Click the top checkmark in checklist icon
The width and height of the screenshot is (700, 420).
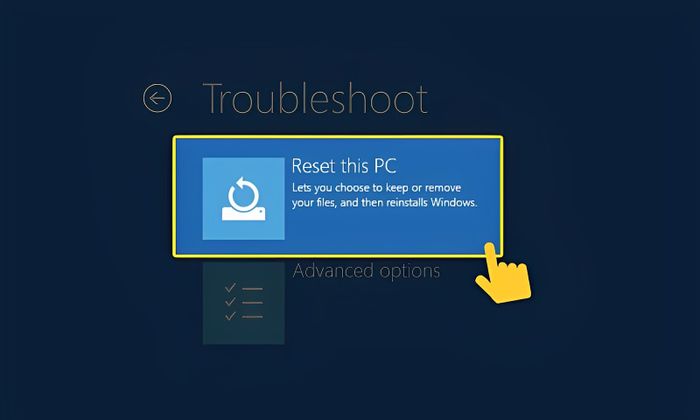point(230,288)
